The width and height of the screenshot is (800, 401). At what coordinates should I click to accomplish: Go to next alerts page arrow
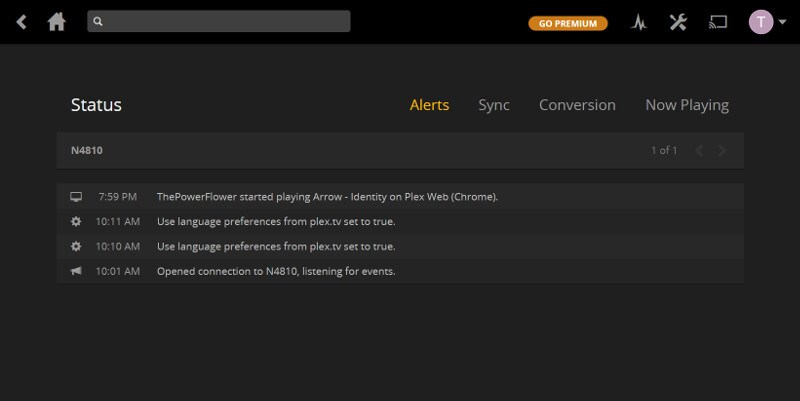coord(722,151)
